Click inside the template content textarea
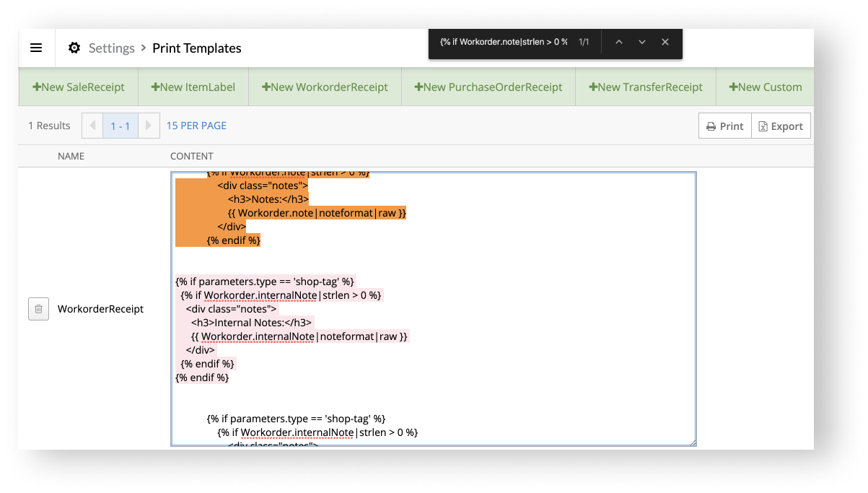Viewport: 868px width, 493px height. point(434,309)
